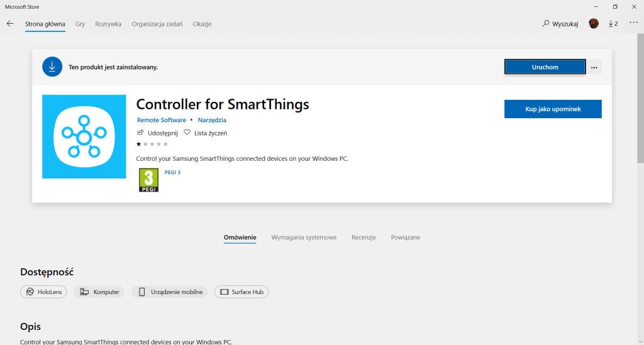Open Remote Software publisher link
The width and height of the screenshot is (644, 345).
161,120
